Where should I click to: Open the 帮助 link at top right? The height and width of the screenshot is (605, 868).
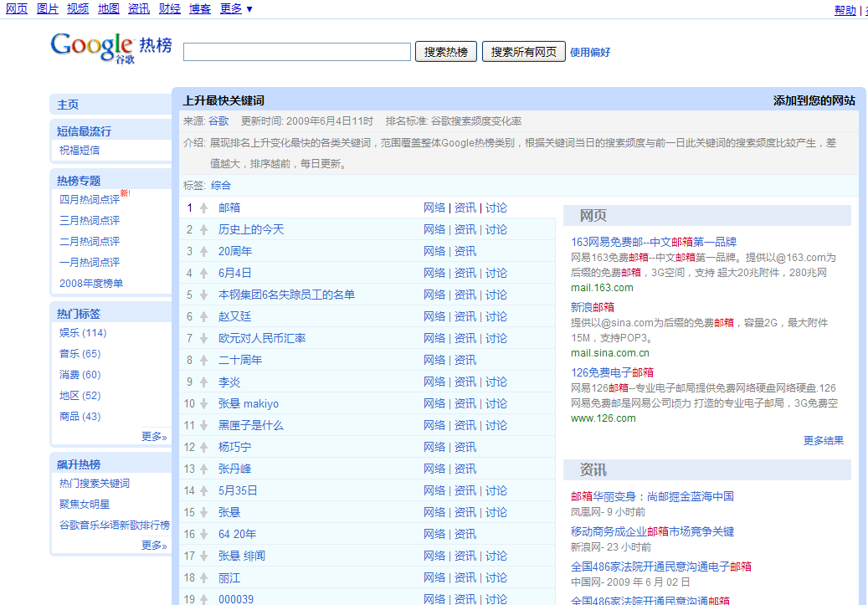point(845,10)
